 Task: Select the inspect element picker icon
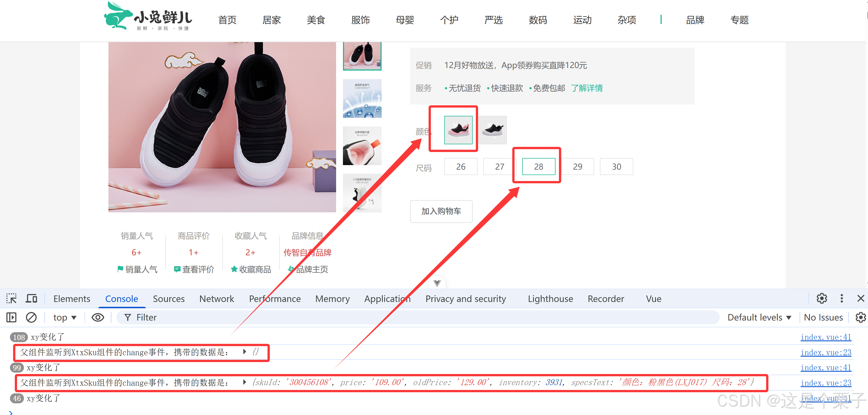tap(11, 299)
